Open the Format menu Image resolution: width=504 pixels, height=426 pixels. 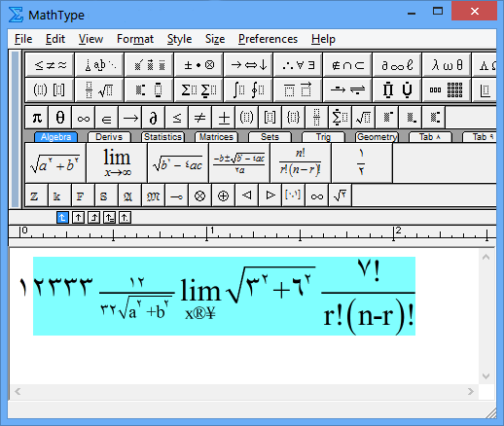click(135, 39)
